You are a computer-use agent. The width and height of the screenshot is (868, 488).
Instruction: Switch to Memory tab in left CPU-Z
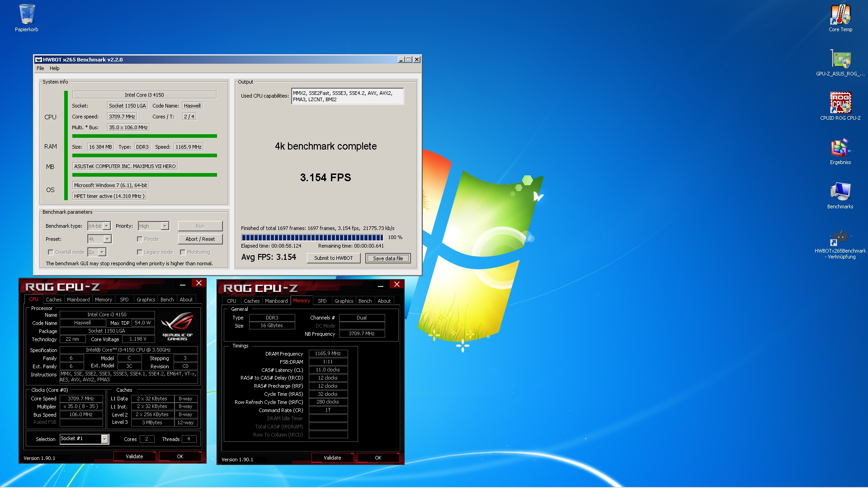pyautogui.click(x=104, y=300)
